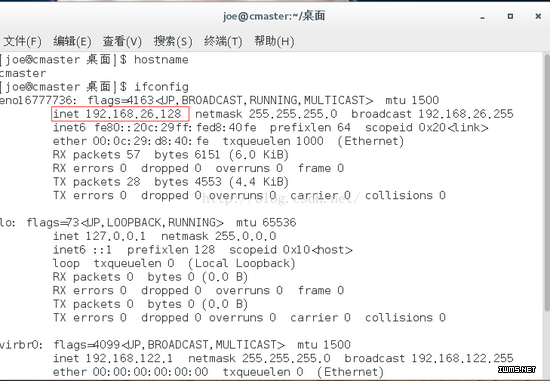Minimize the terminal window
Screen dimensions: 550x381
[x=483, y=16]
